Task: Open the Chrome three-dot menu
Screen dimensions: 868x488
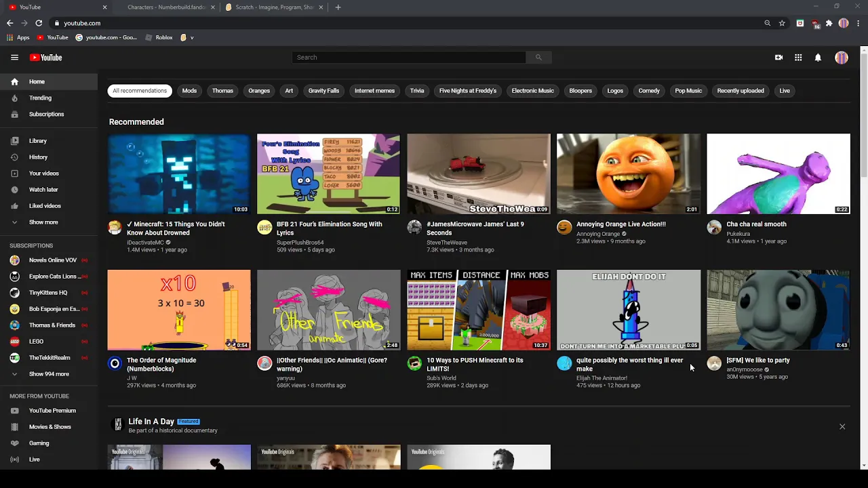Action: tap(859, 23)
